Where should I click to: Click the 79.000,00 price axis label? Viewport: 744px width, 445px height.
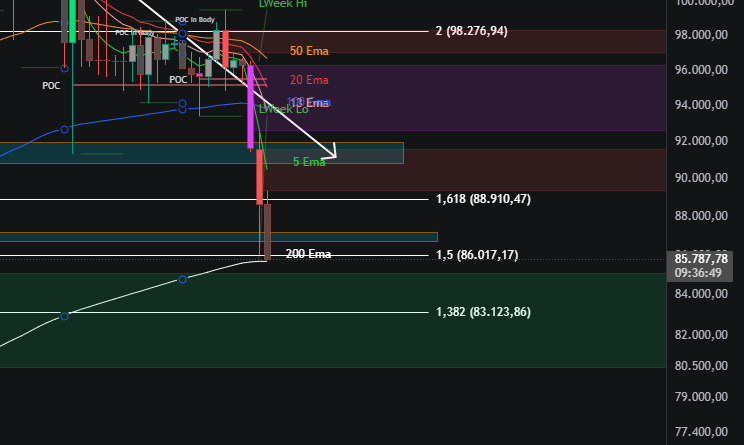[x=701, y=396]
